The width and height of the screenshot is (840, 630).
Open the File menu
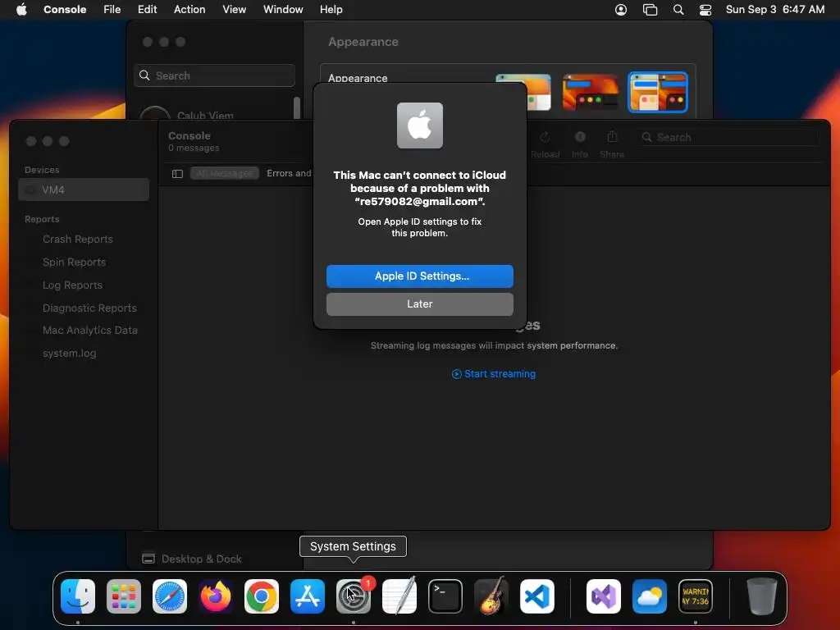click(112, 10)
